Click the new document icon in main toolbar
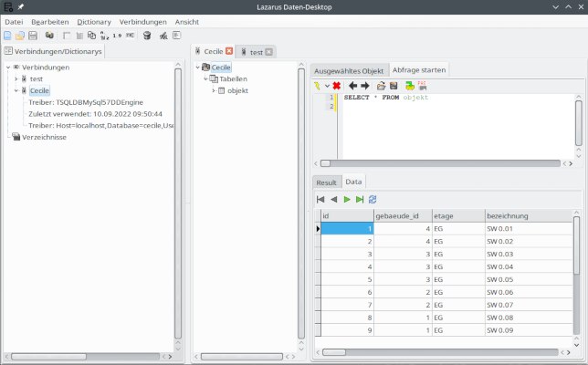Image resolution: width=588 pixels, height=365 pixels. tap(7, 36)
